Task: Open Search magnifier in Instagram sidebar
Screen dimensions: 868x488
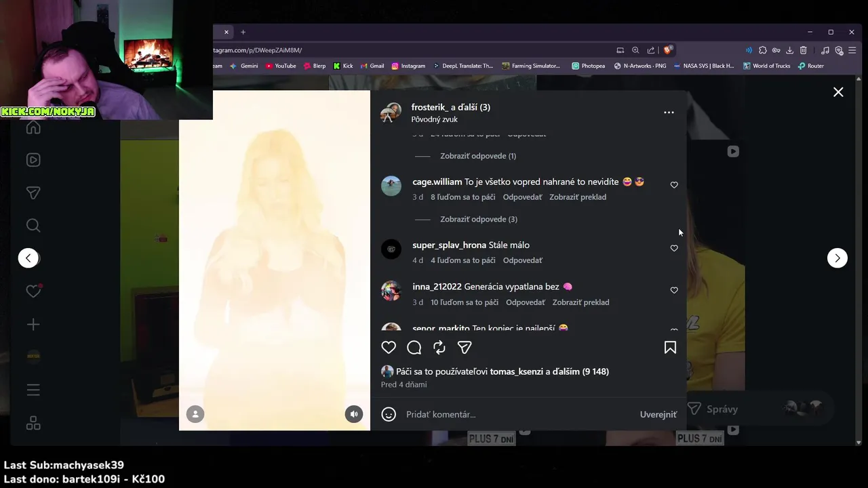Action: click(x=33, y=226)
